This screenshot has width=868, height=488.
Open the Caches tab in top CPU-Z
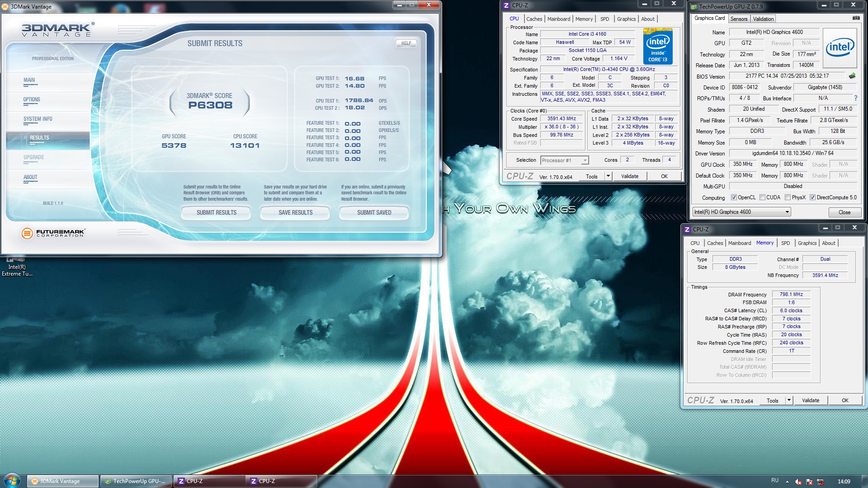tap(534, 19)
